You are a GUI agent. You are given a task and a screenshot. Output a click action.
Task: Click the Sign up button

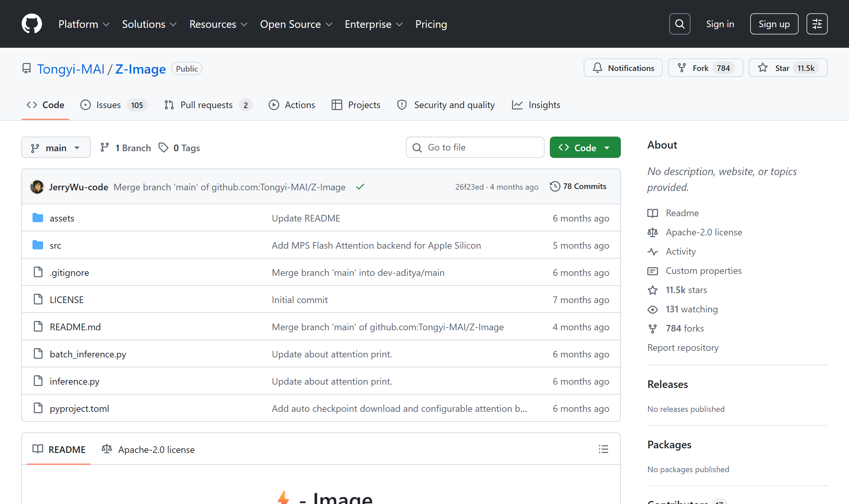(774, 24)
